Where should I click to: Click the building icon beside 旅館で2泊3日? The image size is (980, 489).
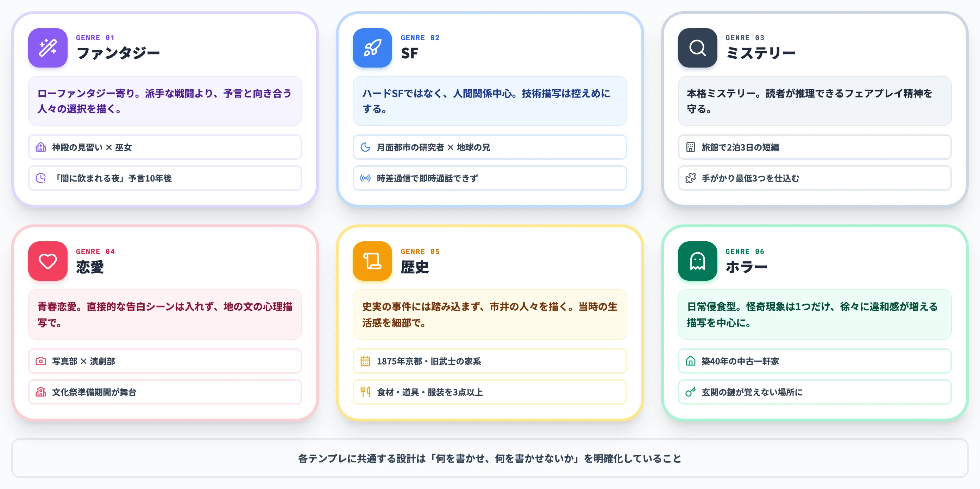[x=691, y=147]
